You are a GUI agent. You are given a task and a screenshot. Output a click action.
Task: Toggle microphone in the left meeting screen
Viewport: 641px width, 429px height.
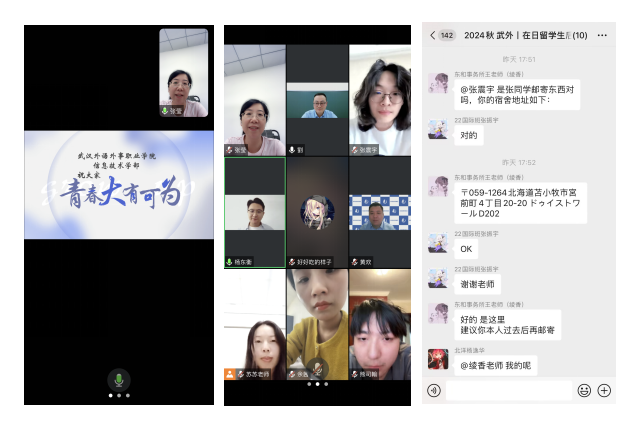point(118,380)
